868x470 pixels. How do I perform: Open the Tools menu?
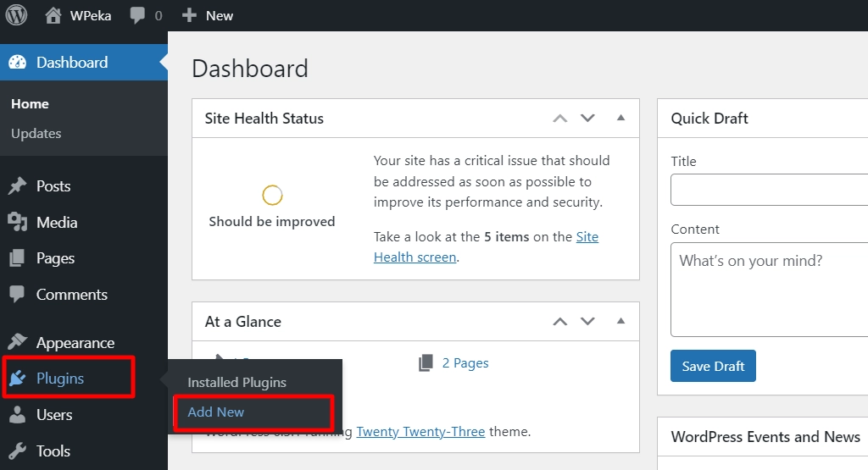point(53,451)
